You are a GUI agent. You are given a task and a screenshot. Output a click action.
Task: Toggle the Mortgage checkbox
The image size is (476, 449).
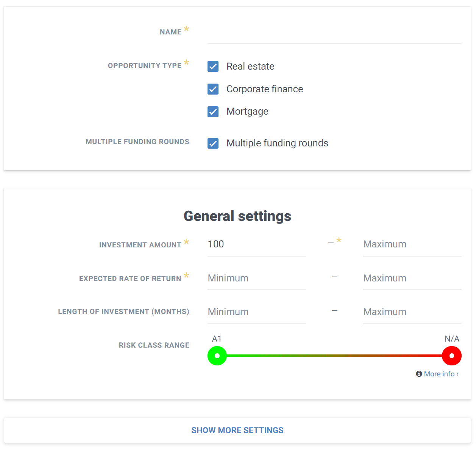[x=213, y=112]
